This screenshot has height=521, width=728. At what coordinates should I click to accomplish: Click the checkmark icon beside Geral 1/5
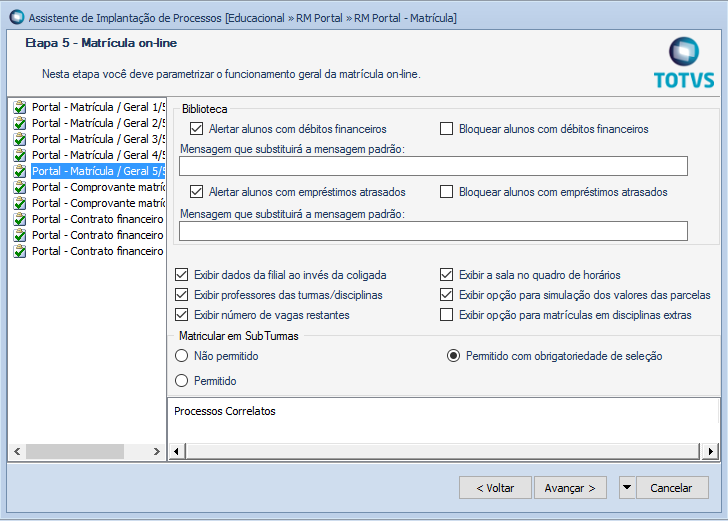[20, 107]
